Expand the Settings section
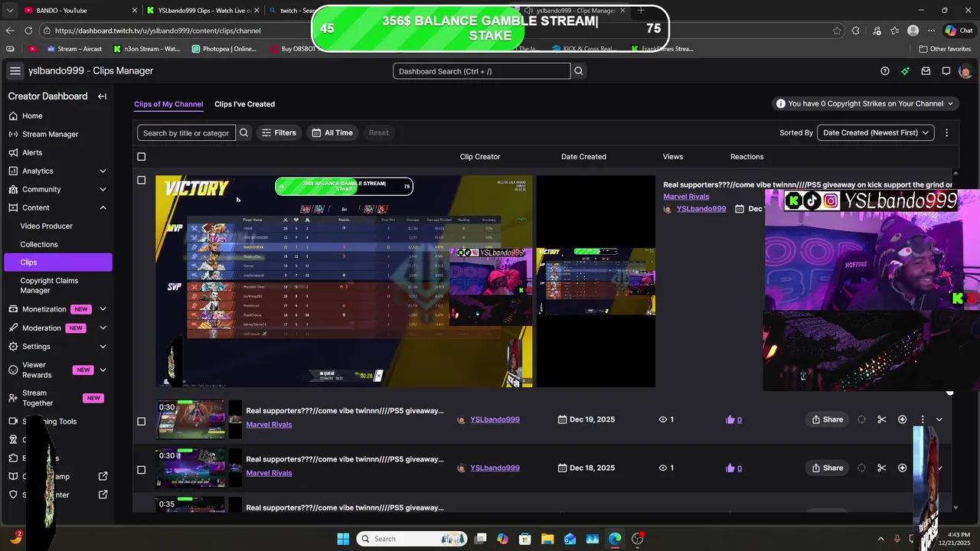The height and width of the screenshot is (551, 980). click(103, 346)
